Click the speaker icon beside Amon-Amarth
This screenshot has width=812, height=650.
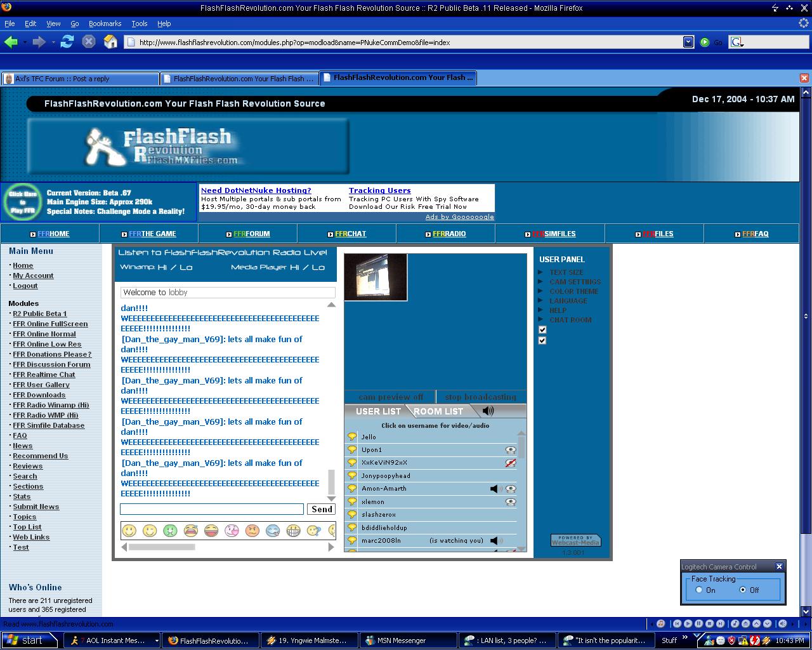496,489
